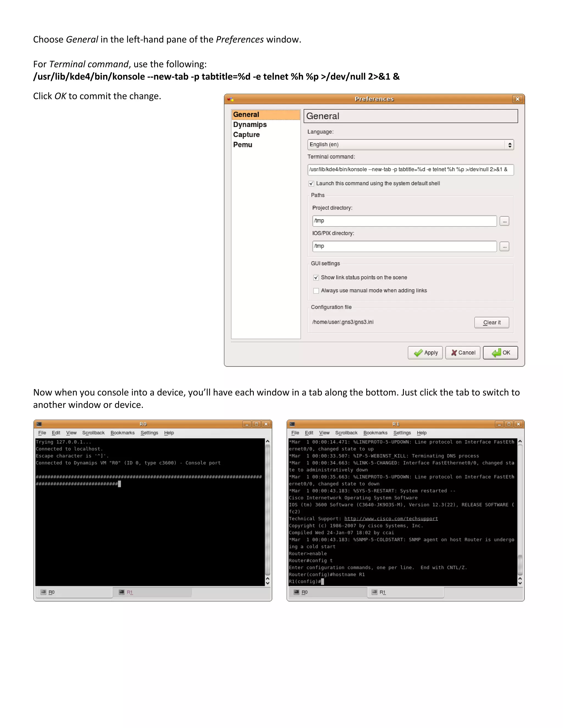This screenshot has height=728, width=563.
Task: Click the R1 terminal window title icon
Action: (x=292, y=424)
